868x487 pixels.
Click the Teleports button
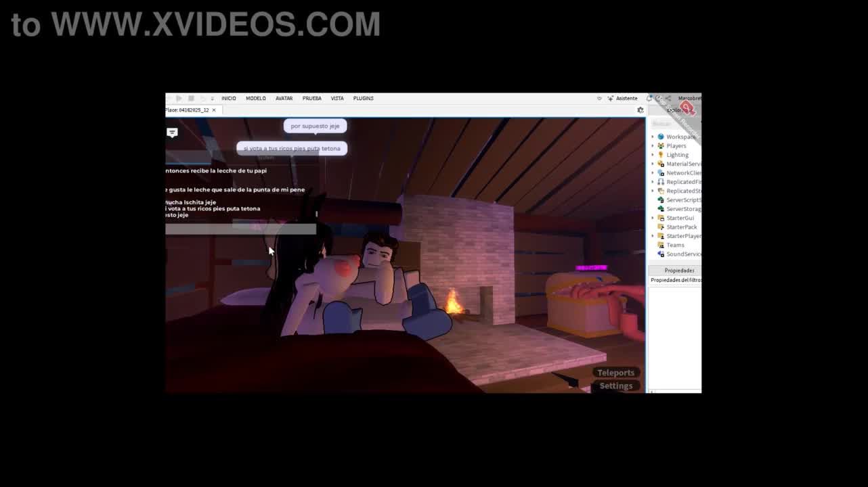[x=615, y=373]
